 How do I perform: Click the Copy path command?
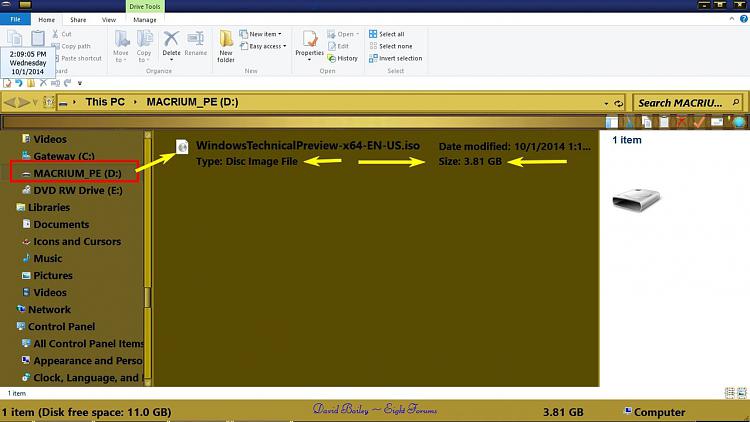(x=71, y=46)
